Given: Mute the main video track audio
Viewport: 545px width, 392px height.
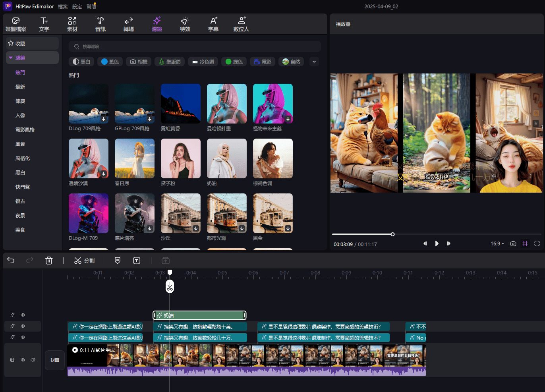Looking at the screenshot, I should [x=33, y=360].
